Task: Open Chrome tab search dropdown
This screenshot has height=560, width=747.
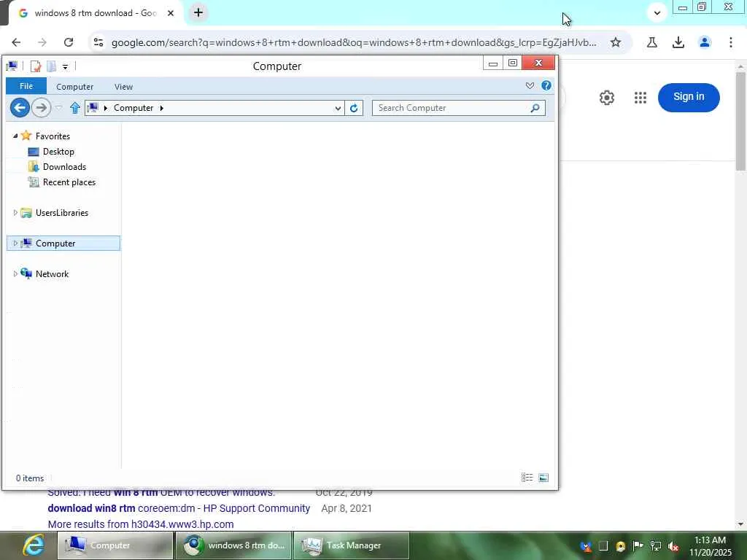Action: 657,13
